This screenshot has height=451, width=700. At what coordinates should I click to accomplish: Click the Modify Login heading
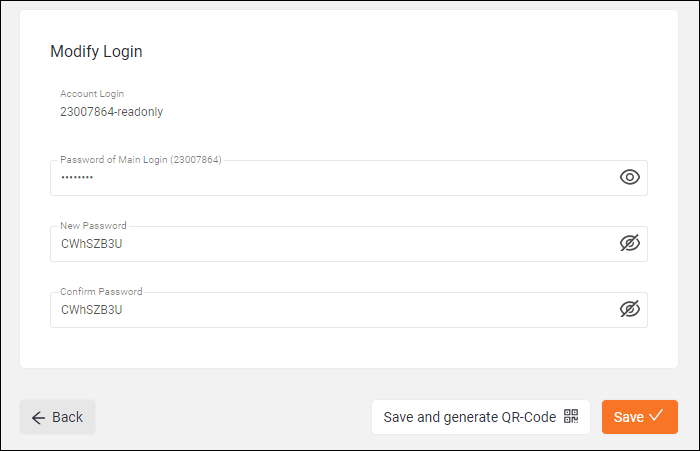pyautogui.click(x=96, y=51)
